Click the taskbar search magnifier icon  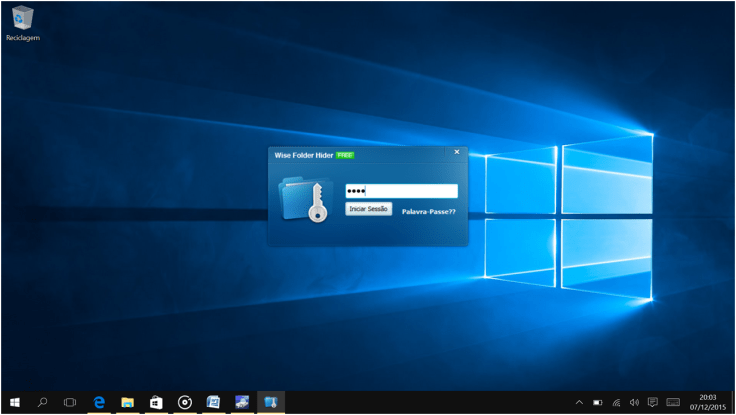43,402
